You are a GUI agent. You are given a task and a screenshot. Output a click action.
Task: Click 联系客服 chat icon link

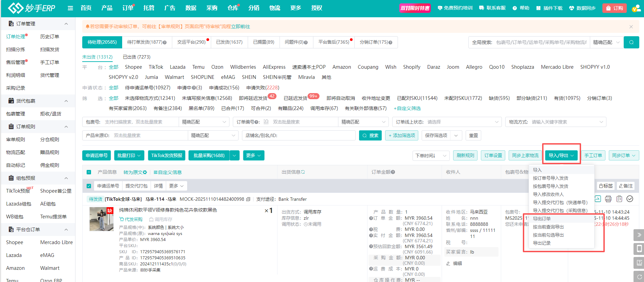(492, 8)
